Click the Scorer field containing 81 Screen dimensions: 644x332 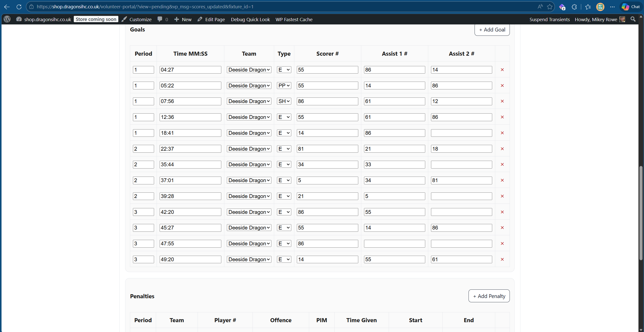click(x=327, y=149)
